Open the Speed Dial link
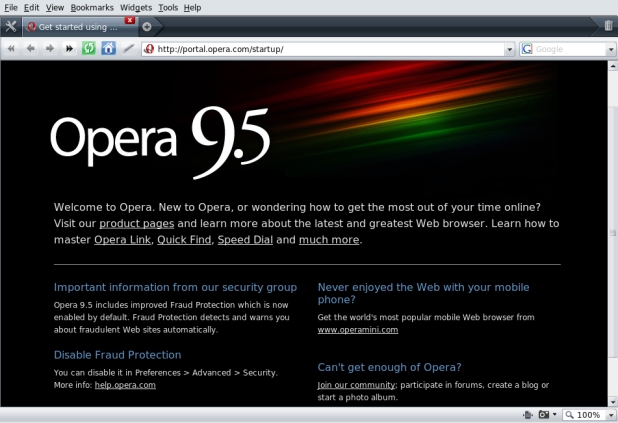Screen dimensions: 618x423 coord(245,240)
